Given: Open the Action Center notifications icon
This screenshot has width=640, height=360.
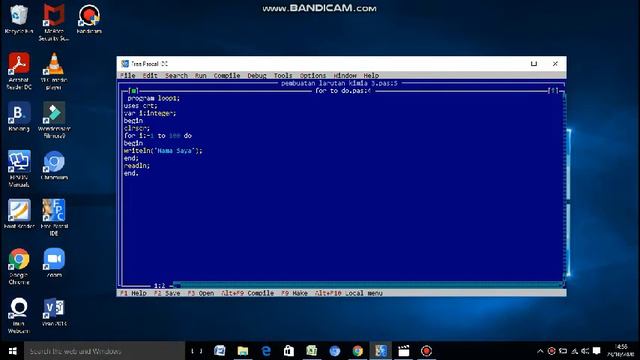Looking at the screenshot, I should pos(596,351).
